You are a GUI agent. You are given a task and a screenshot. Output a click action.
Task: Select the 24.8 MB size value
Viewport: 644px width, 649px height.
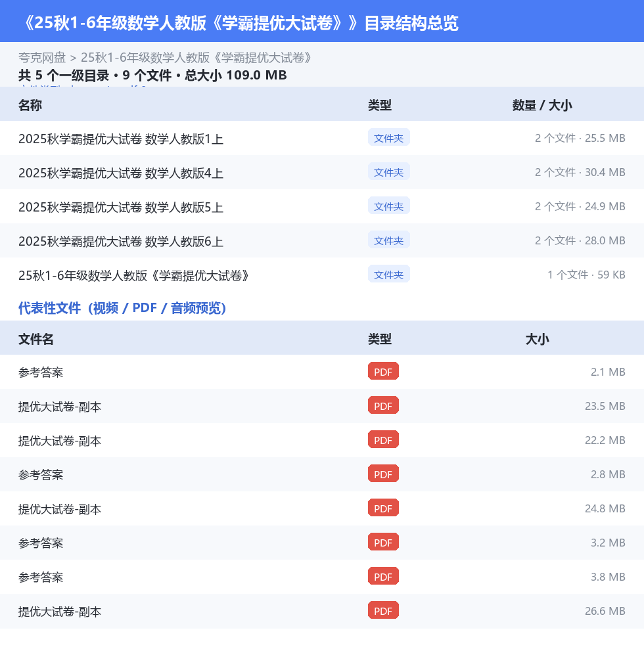[605, 508]
